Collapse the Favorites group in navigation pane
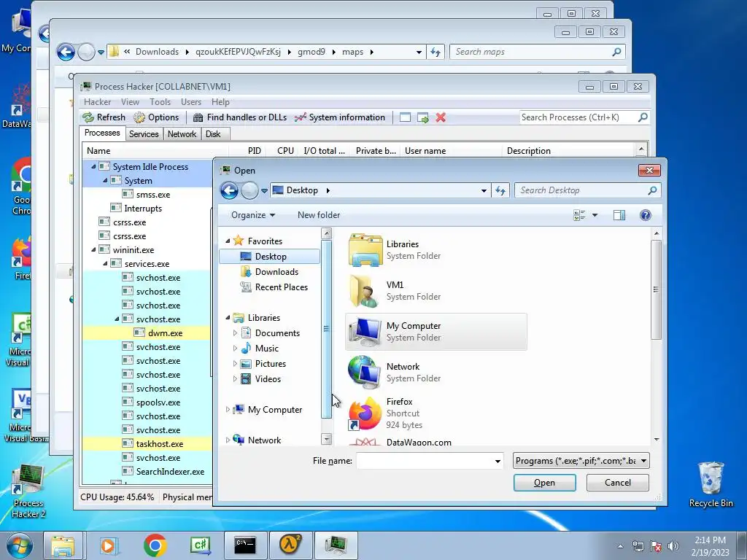This screenshot has height=560, width=747. tap(228, 241)
